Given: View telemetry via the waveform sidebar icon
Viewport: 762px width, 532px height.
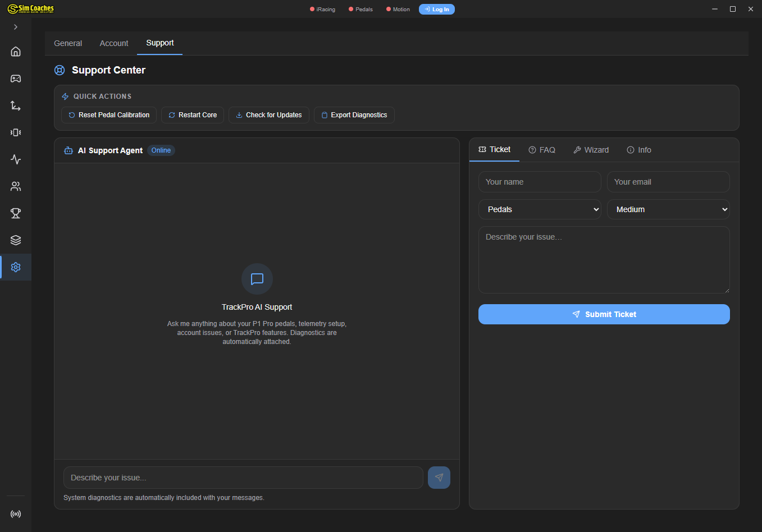Looking at the screenshot, I should point(15,159).
